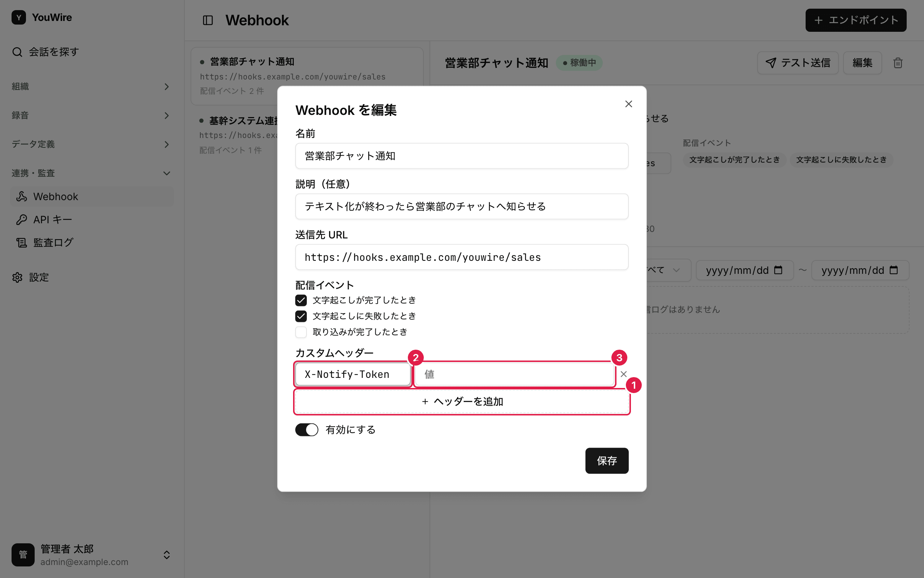Click admin@example.com text
Image resolution: width=924 pixels, height=578 pixels.
(84, 562)
